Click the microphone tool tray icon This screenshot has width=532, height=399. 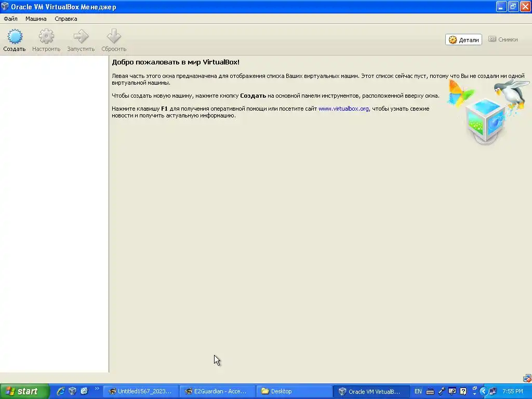(x=442, y=391)
